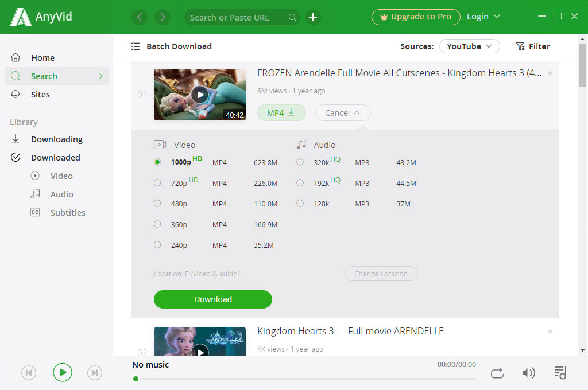This screenshot has width=588, height=390.
Task: Click the plus add-URL button
Action: point(313,17)
